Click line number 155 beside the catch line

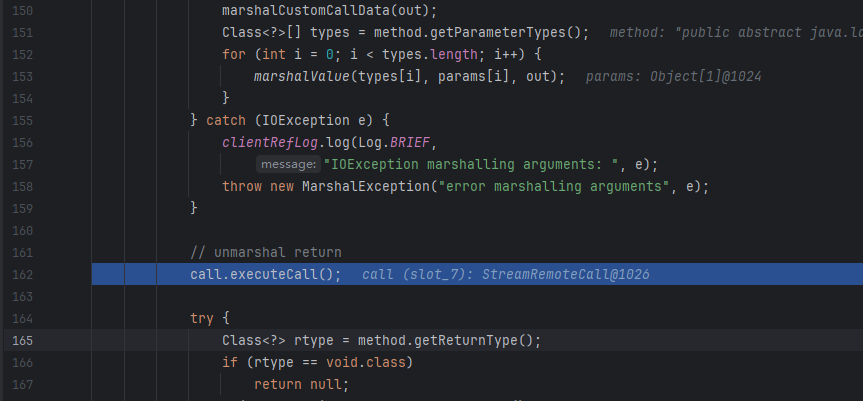22,120
